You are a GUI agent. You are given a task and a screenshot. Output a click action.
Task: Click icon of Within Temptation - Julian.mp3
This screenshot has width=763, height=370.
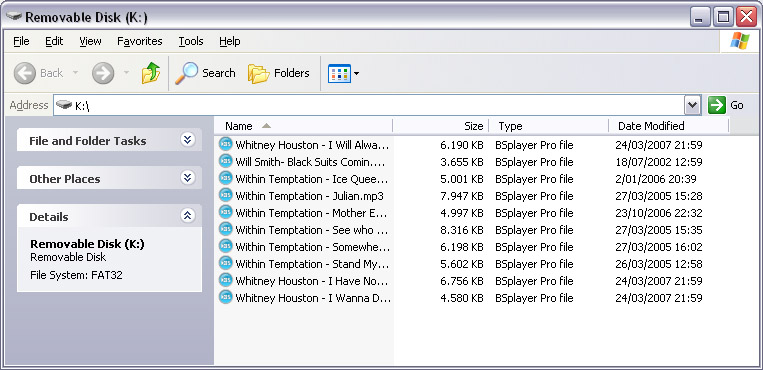(226, 195)
